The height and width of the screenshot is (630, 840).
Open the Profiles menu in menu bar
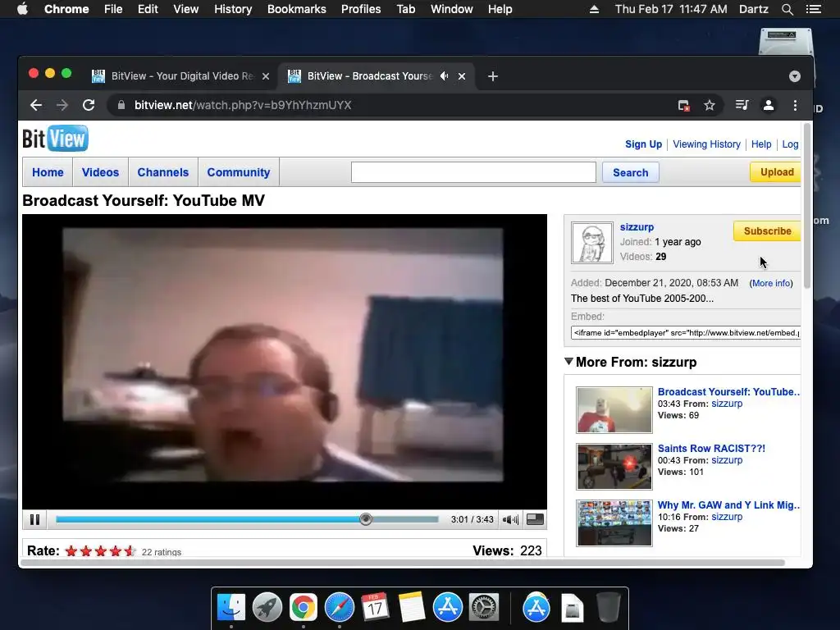[361, 9]
